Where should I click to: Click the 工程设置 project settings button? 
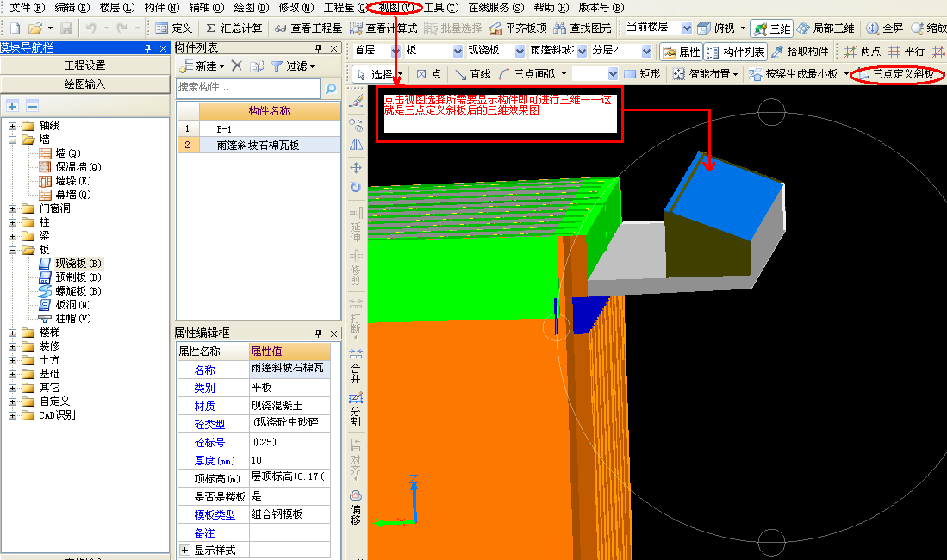[85, 65]
